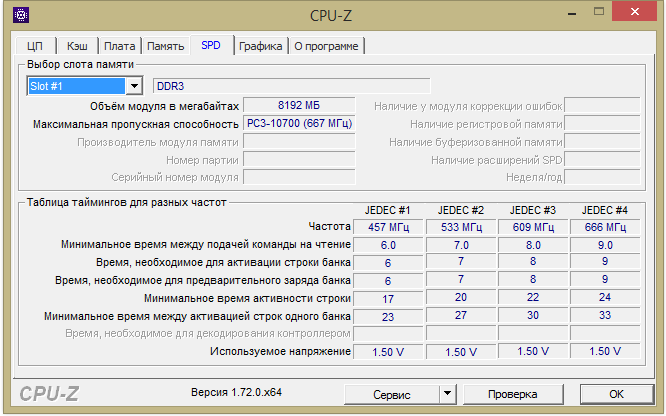Viewport: 666px width, 416px height.
Task: Click the JEDEC #2 column header
Action: click(x=461, y=210)
